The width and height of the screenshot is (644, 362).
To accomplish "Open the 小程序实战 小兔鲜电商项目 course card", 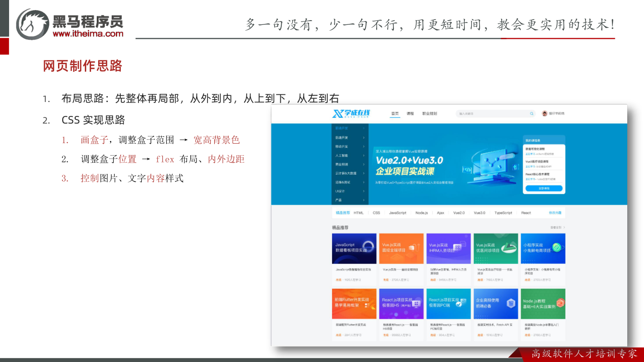I will (x=543, y=259).
